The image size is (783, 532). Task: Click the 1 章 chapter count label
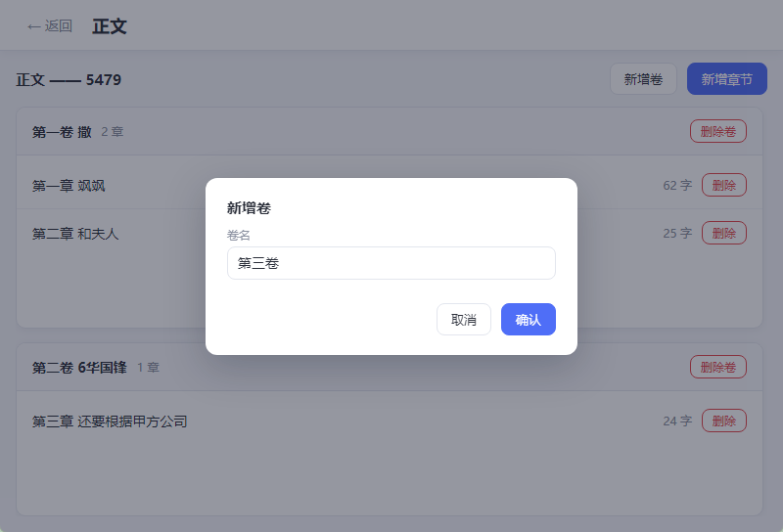(x=149, y=368)
